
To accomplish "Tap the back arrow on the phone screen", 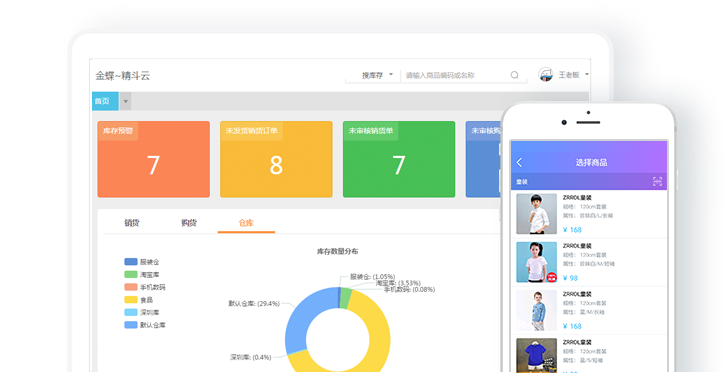I will click(520, 162).
